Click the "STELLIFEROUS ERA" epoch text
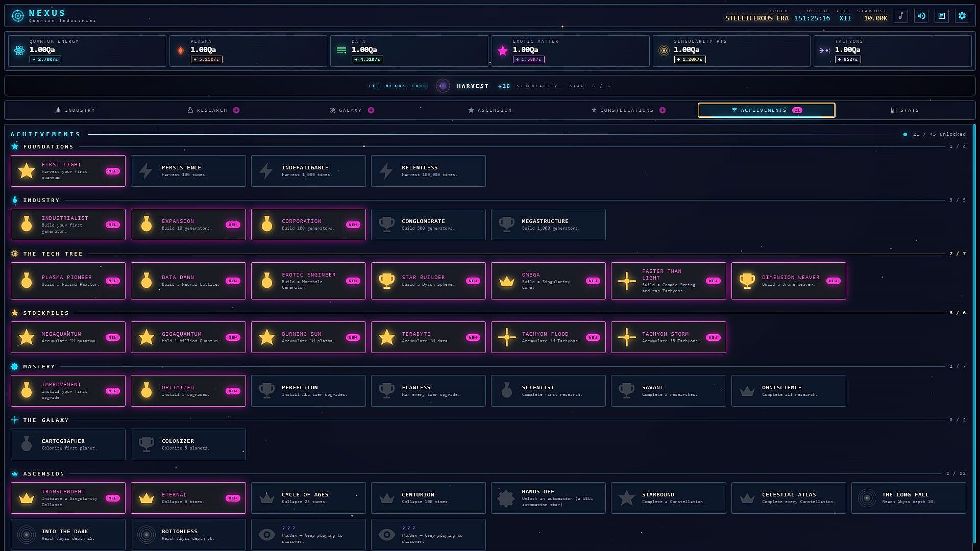 [x=757, y=18]
